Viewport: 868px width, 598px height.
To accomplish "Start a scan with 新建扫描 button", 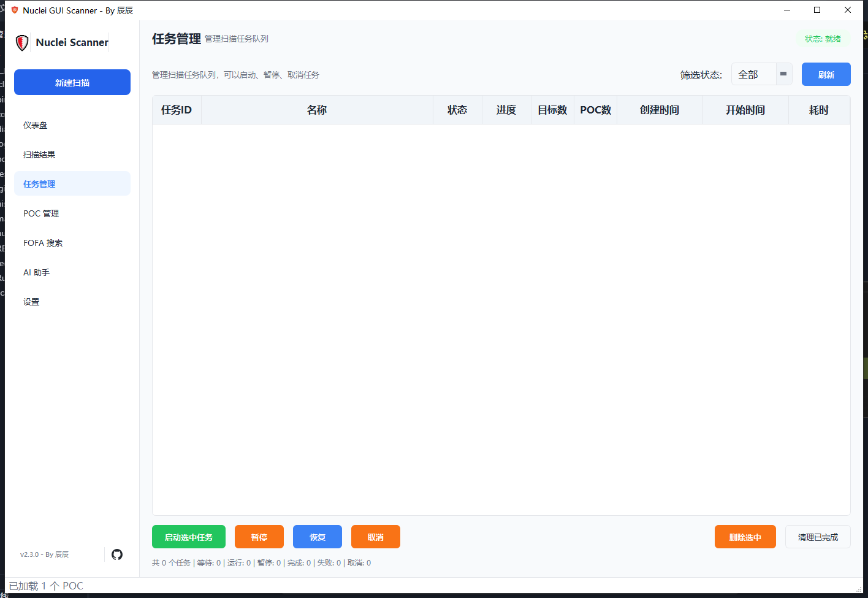I will click(x=72, y=82).
